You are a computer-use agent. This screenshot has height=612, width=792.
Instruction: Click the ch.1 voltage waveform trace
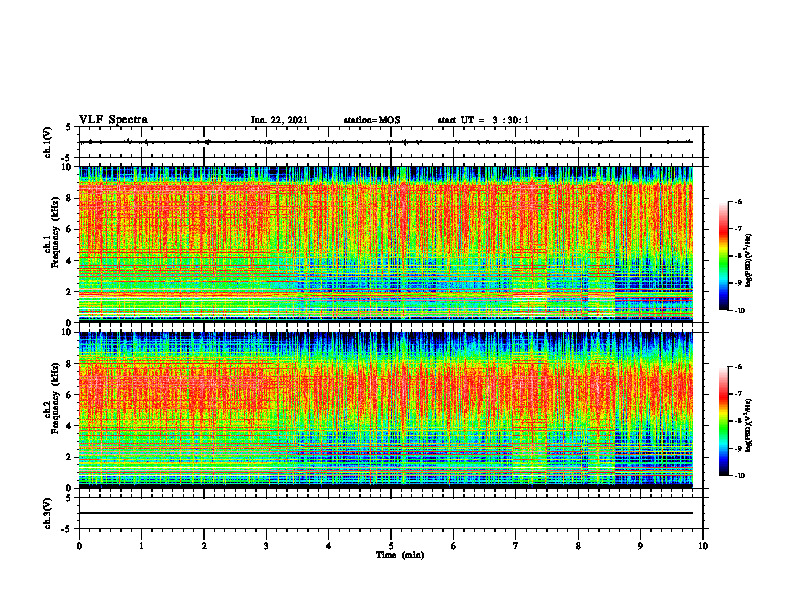386,142
